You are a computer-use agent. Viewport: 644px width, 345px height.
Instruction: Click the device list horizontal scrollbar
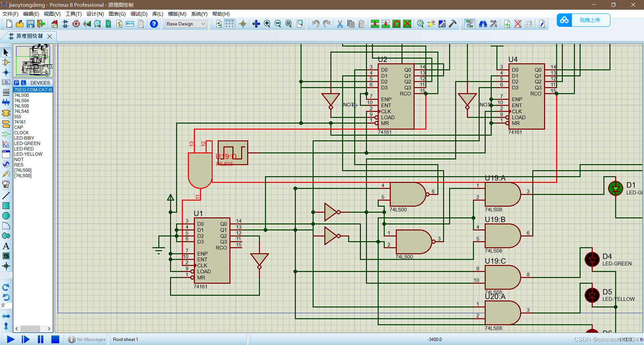click(33, 329)
